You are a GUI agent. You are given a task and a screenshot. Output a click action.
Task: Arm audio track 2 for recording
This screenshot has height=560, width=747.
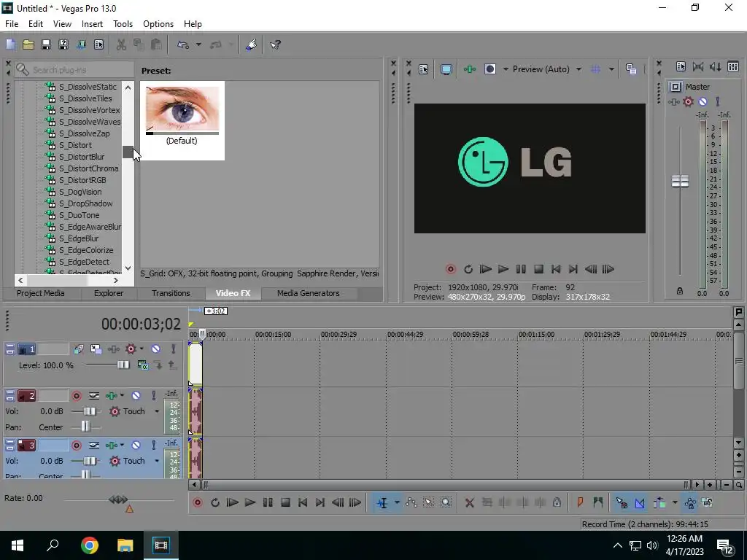point(76,396)
